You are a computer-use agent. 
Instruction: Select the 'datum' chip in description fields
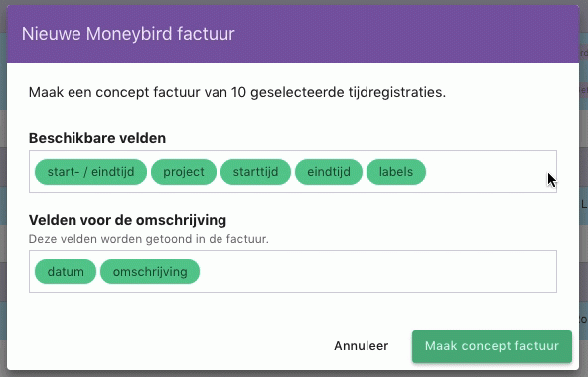click(x=66, y=271)
